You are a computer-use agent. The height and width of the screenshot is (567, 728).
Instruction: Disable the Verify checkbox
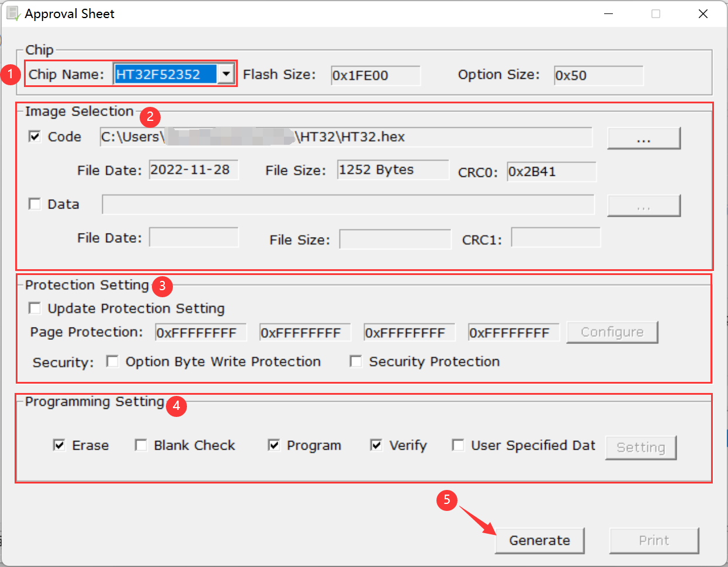(x=376, y=445)
